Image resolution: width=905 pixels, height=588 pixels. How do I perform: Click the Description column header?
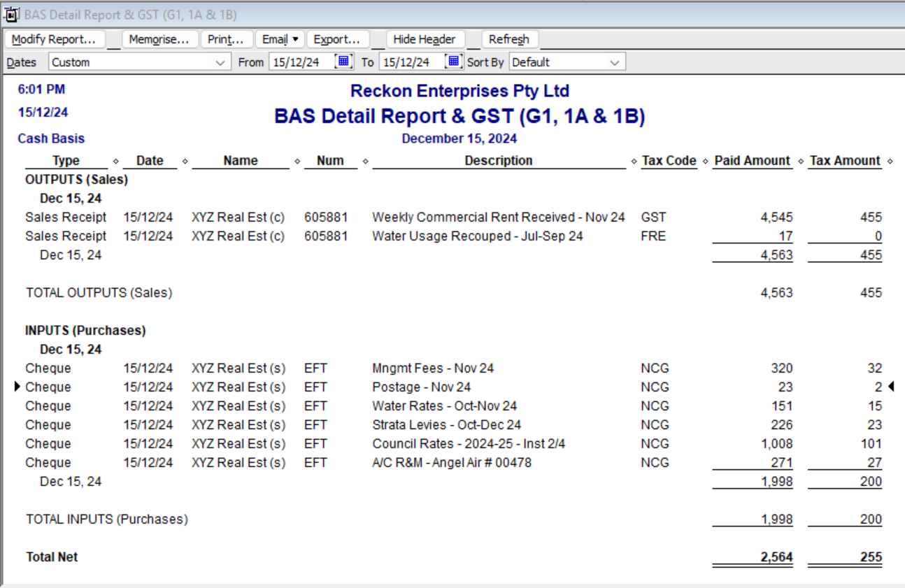point(499,161)
